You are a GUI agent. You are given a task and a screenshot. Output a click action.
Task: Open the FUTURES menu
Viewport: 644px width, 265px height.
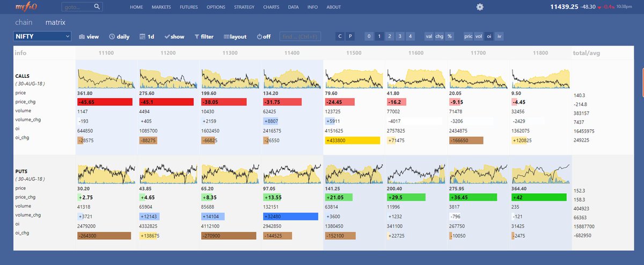pos(188,8)
